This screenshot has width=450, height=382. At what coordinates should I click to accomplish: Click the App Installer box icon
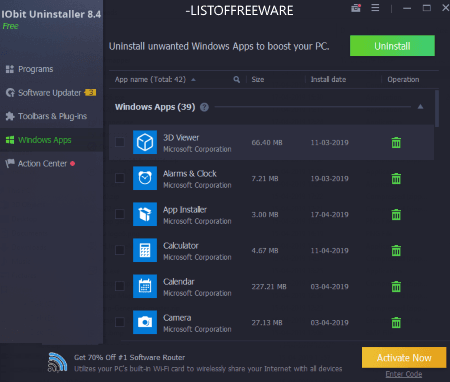[145, 214]
